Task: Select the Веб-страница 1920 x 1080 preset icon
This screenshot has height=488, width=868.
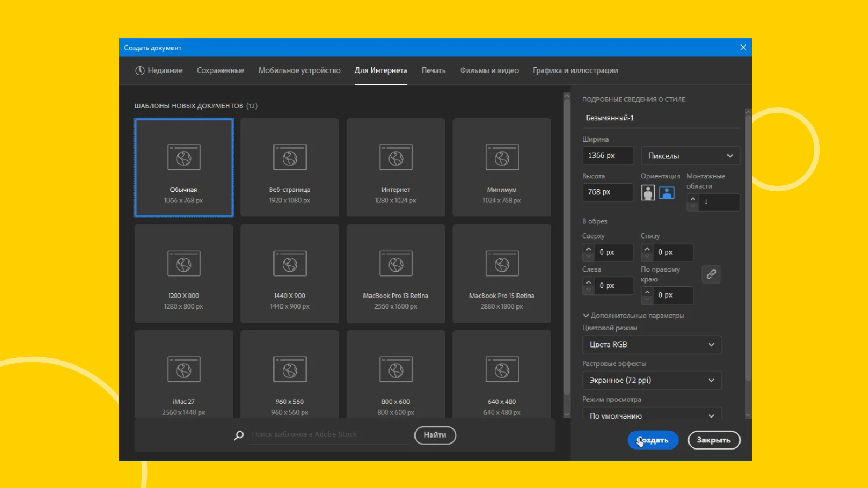Action: click(x=290, y=157)
